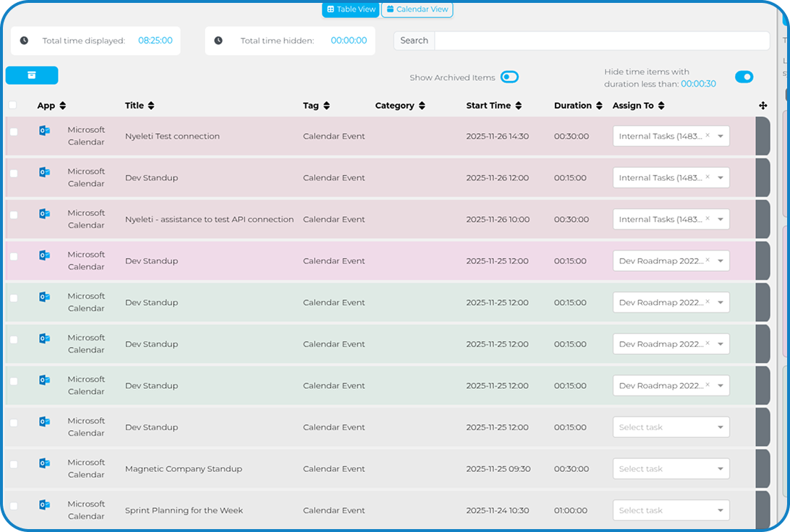Click grey handle on Nyeleti Test connection row

(763, 136)
